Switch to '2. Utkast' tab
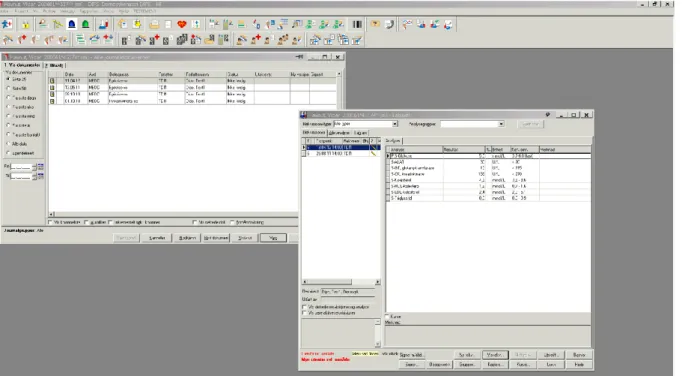This screenshot has height=376, width=682. point(55,65)
